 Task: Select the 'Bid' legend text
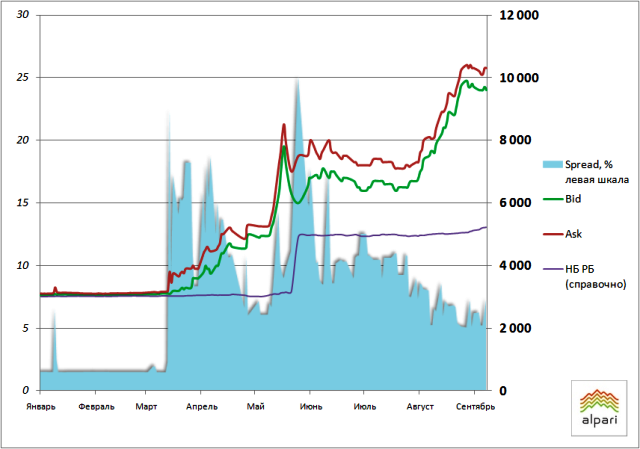(574, 199)
